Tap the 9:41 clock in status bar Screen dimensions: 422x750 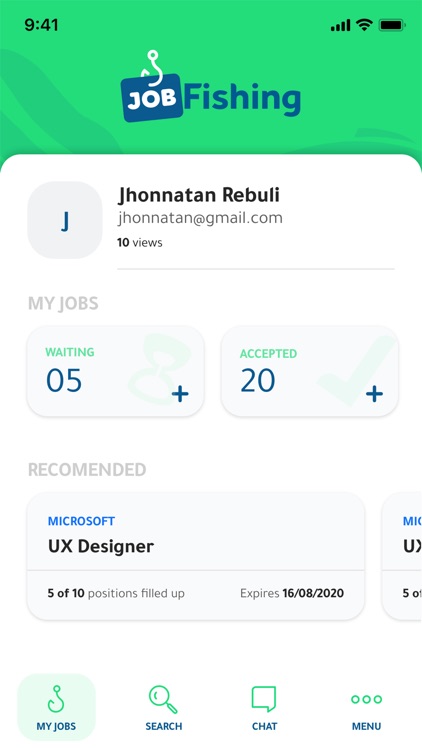point(41,25)
